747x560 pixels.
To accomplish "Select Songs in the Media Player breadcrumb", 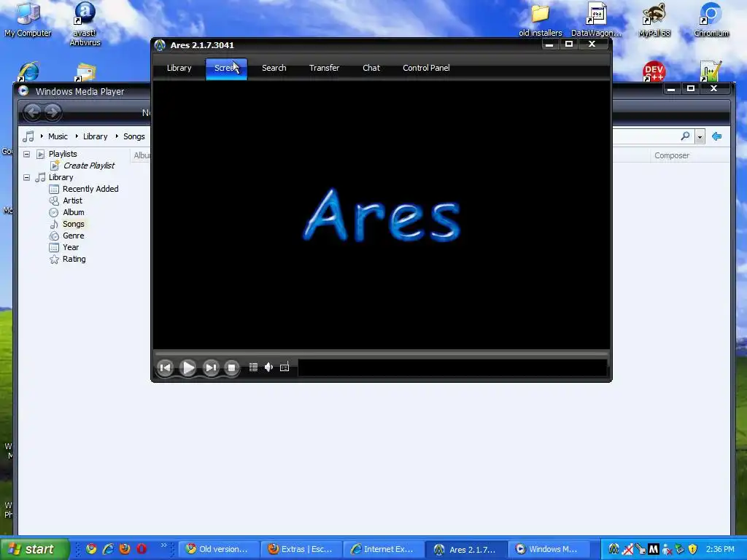I will [134, 136].
